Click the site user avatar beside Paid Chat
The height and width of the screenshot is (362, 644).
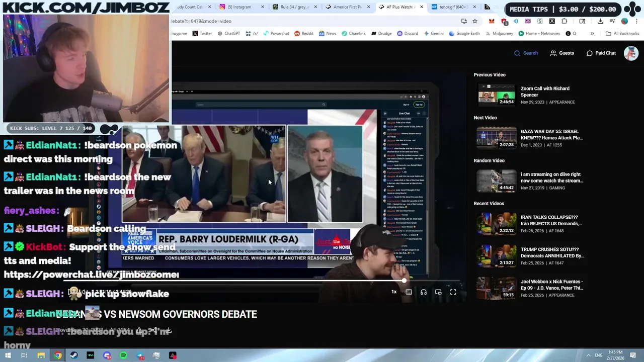[x=631, y=53]
